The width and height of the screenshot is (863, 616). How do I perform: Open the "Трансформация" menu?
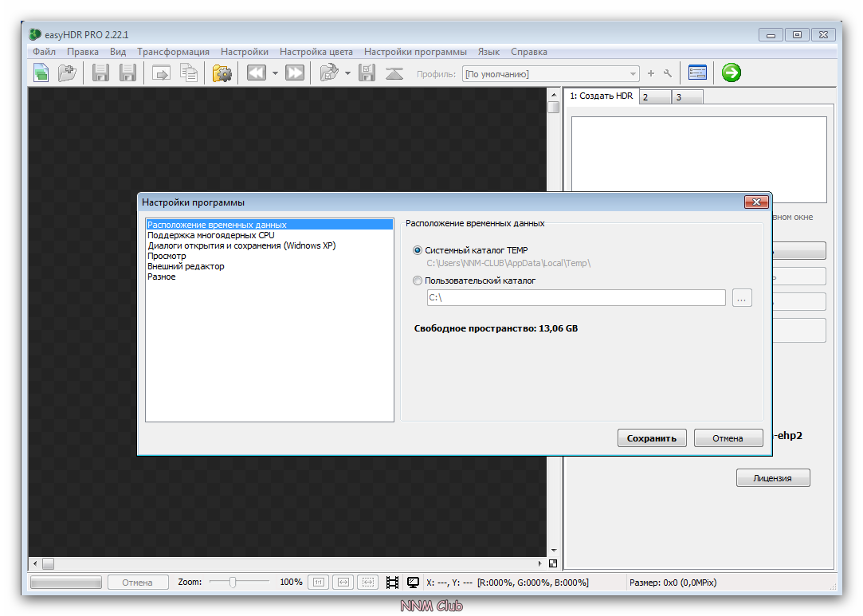[173, 52]
